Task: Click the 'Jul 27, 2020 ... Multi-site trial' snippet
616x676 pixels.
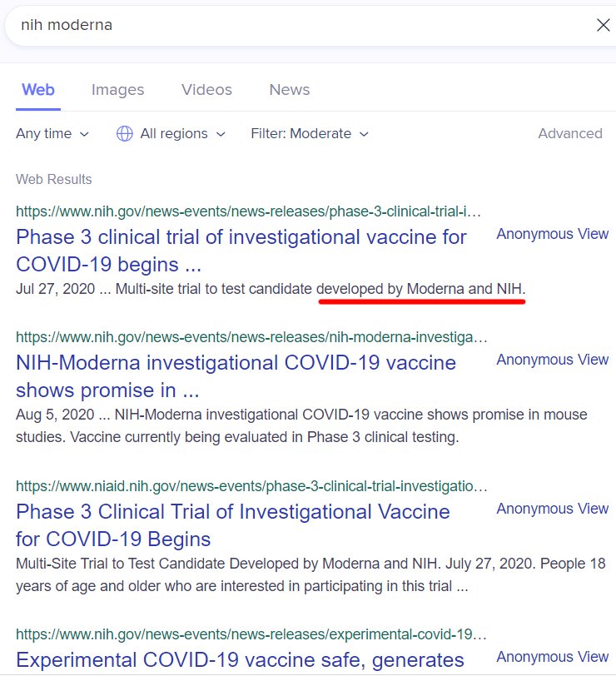Action: pyautogui.click(x=271, y=289)
